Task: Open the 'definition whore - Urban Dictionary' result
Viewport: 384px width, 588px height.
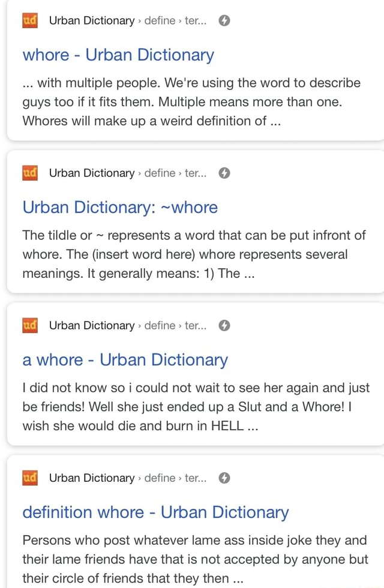Action: [154, 512]
